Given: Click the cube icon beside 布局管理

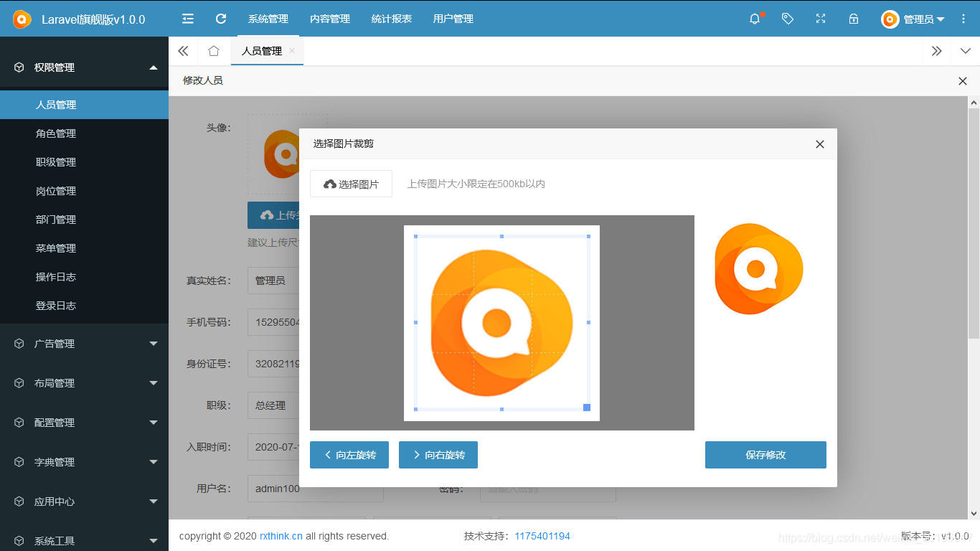Looking at the screenshot, I should (x=19, y=383).
